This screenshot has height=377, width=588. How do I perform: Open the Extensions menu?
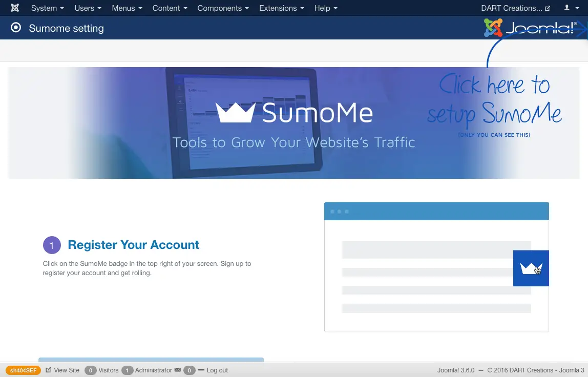(281, 8)
